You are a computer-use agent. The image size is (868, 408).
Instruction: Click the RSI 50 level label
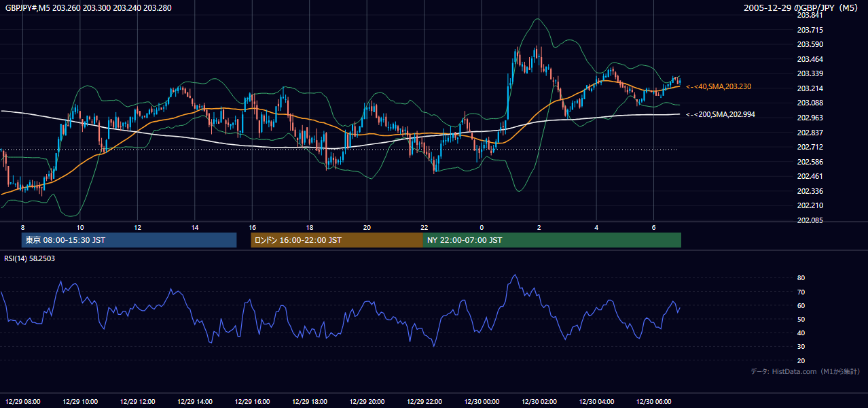click(x=801, y=319)
